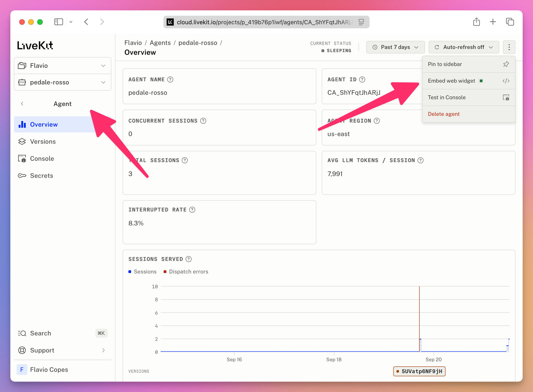Click the Safari share icon
533x392 pixels.
click(x=477, y=22)
